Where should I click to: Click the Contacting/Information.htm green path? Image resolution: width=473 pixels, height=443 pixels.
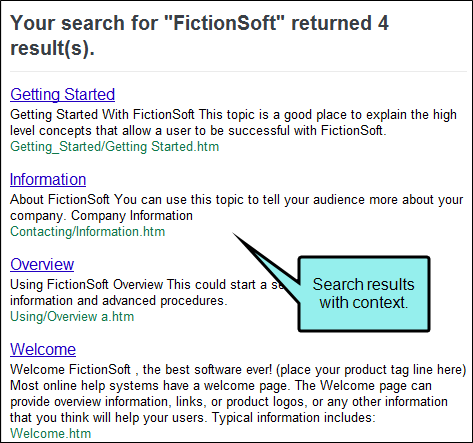tap(88, 232)
